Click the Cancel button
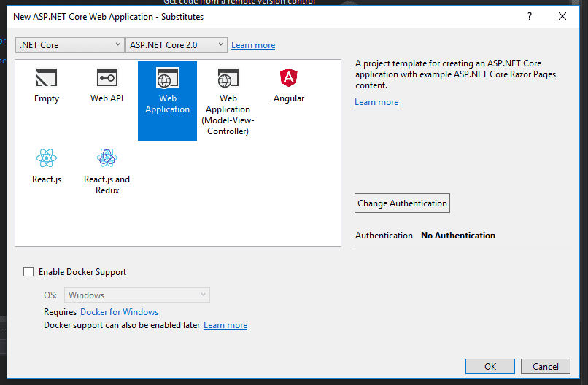 point(545,366)
